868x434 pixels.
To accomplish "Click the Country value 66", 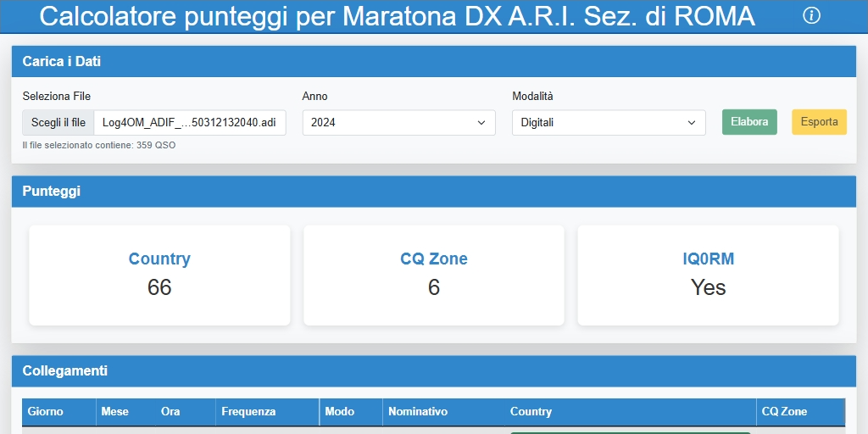I will pyautogui.click(x=159, y=287).
